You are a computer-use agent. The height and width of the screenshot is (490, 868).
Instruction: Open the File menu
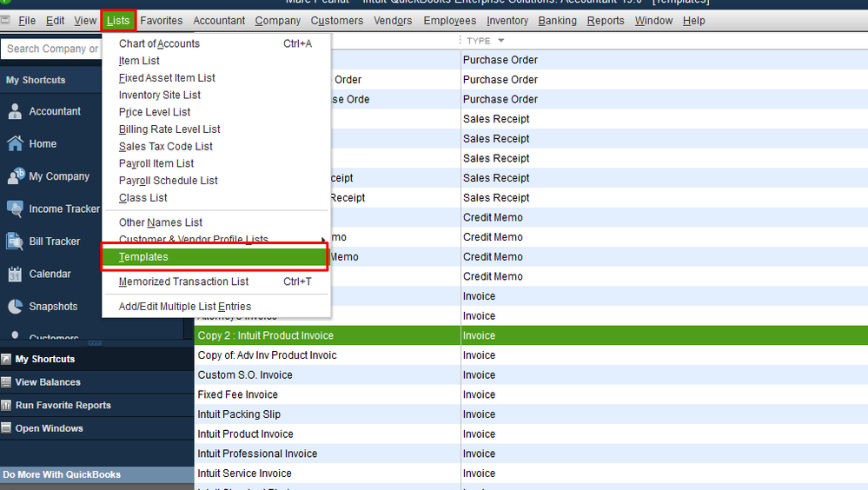27,21
